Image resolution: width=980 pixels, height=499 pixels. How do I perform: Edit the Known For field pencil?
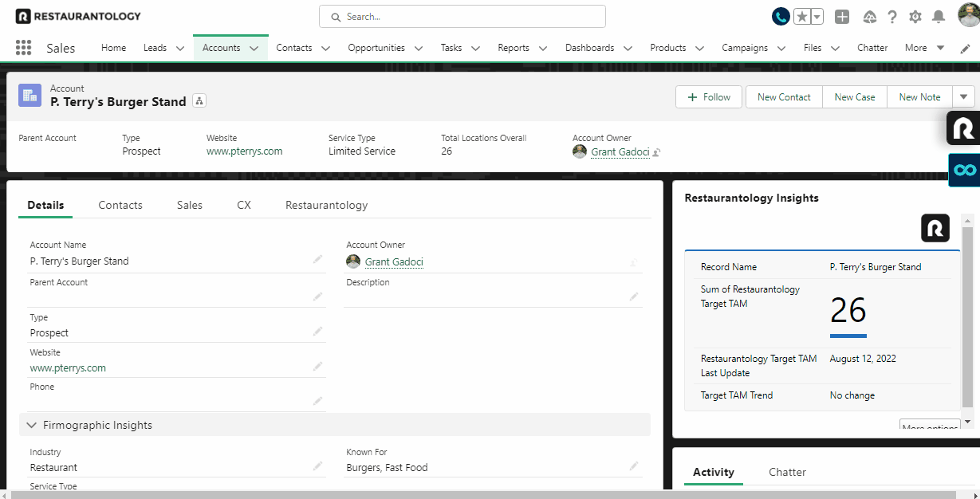[634, 466]
